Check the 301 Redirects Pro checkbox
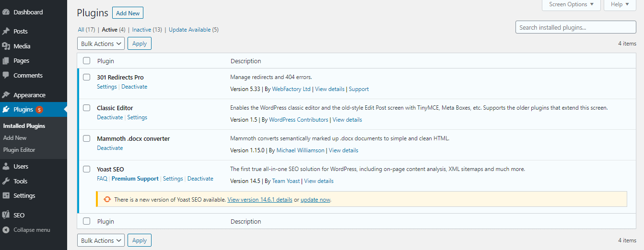Screen dimensions: 644x250 (86, 77)
